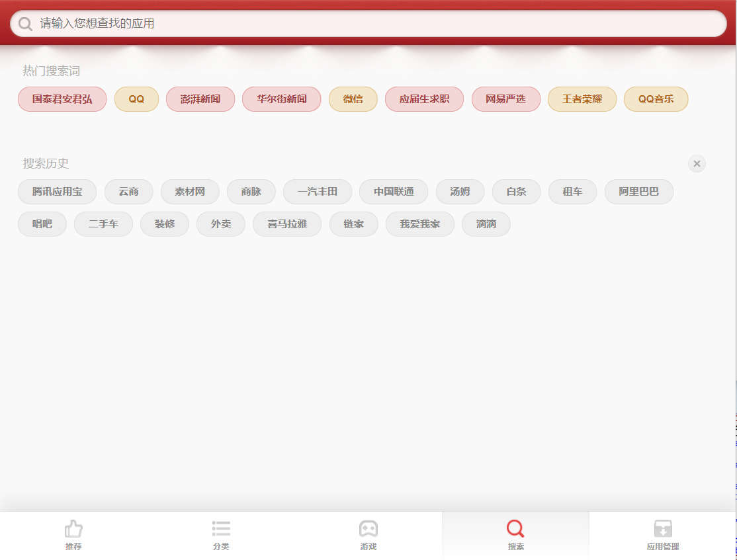This screenshot has height=560, width=737.
Task: Select history tag 我爱我家
Action: pos(419,224)
